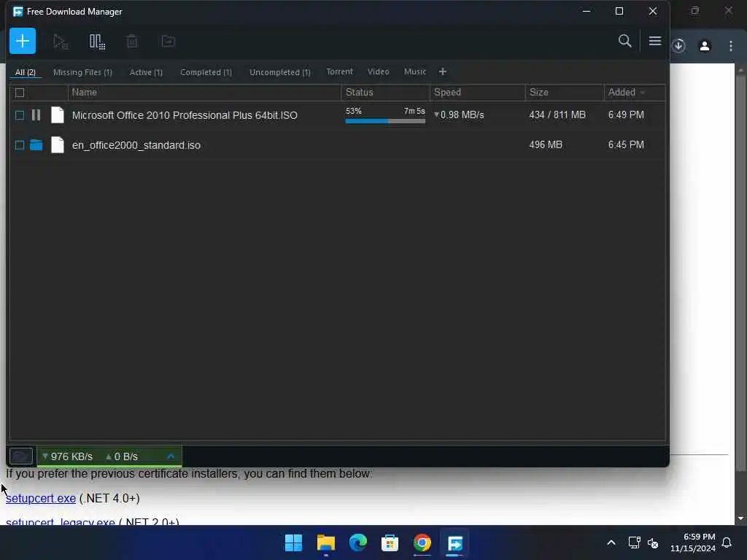
Task: Click the snail mode button in status bar
Action: (21, 456)
